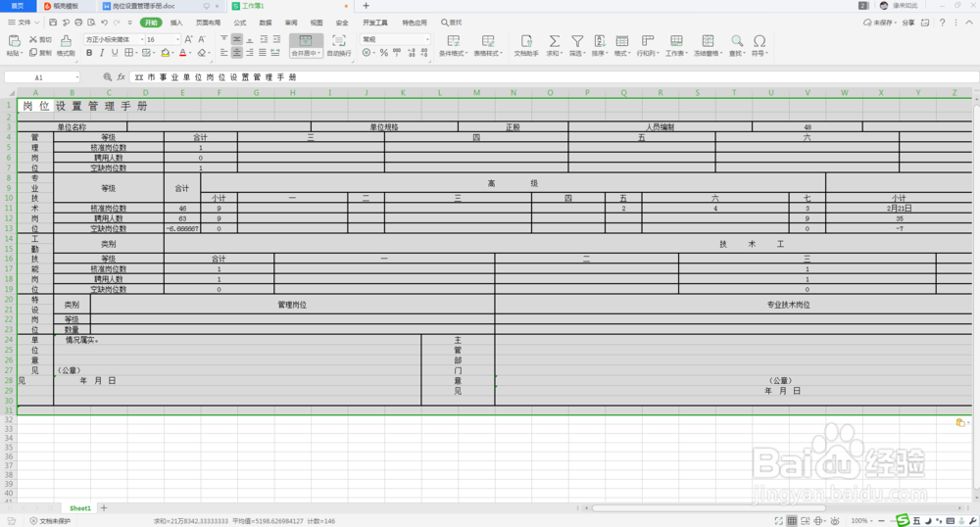This screenshot has height=527, width=980.
Task: Toggle Bold formatting
Action: pos(89,53)
